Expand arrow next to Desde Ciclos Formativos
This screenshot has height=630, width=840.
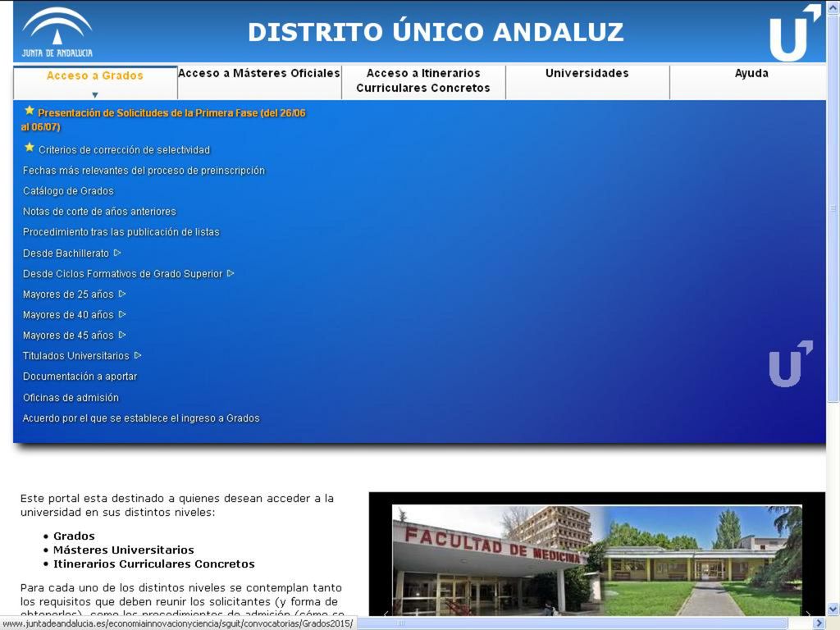pyautogui.click(x=231, y=273)
